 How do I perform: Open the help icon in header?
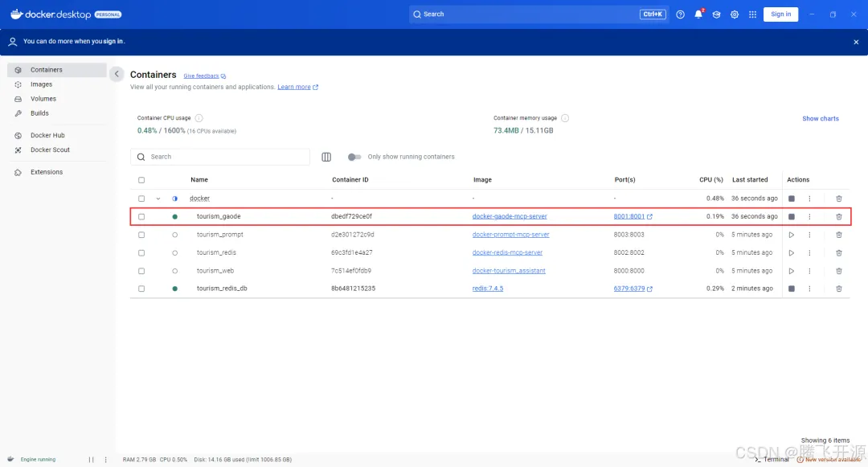coord(681,14)
